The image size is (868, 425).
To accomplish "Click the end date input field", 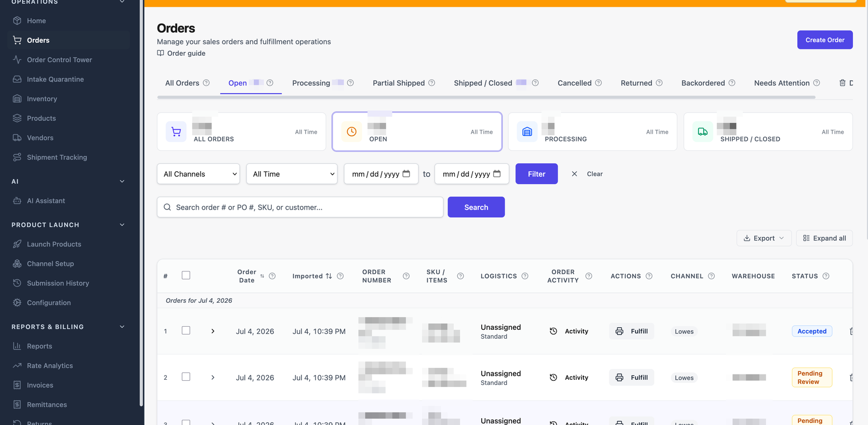I will tap(471, 174).
